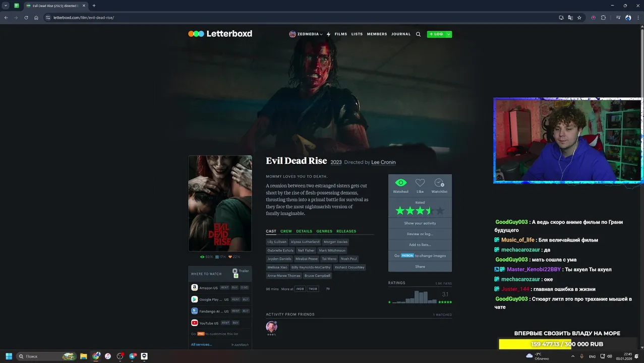This screenshot has width=644, height=363.
Task: Go back in the browser
Action: click(x=6, y=18)
